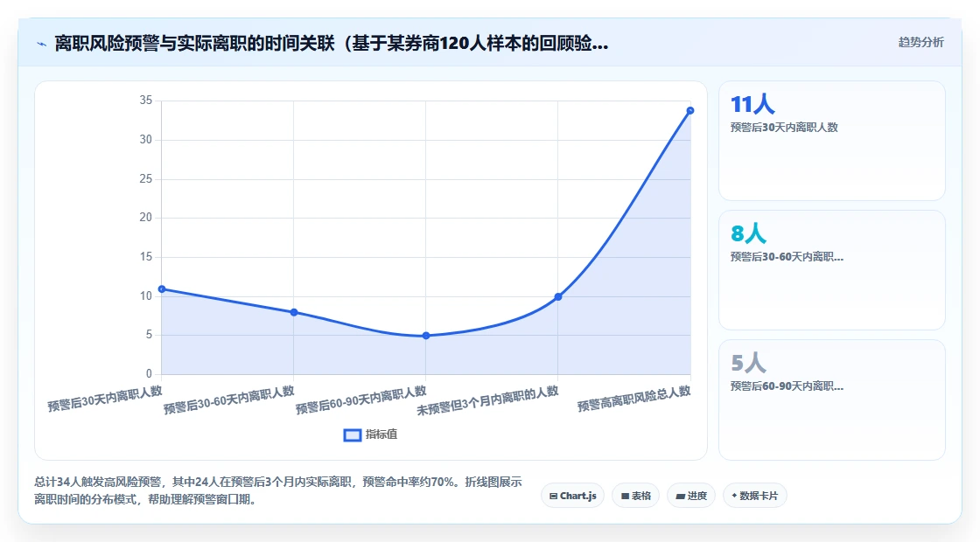The height and width of the screenshot is (542, 980).
Task: Click the x-axis label 预警后60-90天内离职人数
Action: (360, 400)
